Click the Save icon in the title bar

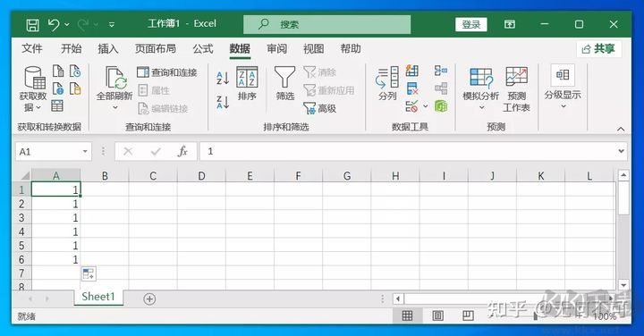32,25
